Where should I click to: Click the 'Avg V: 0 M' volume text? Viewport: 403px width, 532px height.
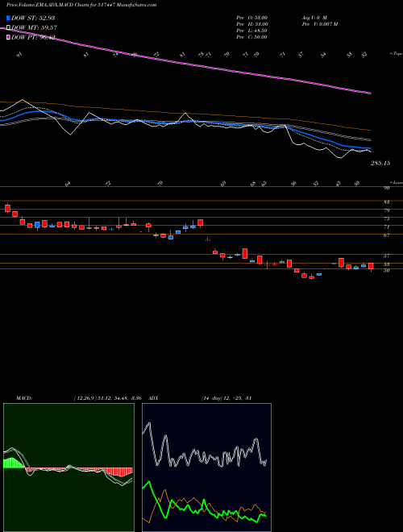click(314, 18)
